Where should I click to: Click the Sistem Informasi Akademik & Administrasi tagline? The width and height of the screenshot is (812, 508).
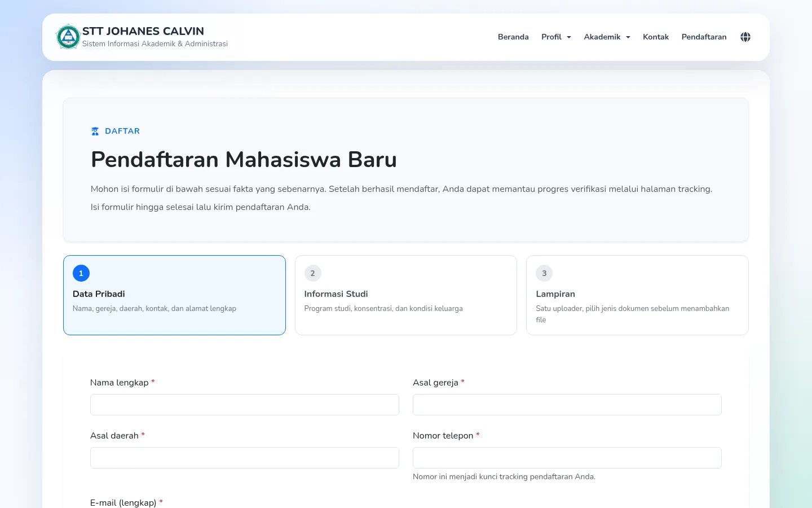click(x=155, y=44)
